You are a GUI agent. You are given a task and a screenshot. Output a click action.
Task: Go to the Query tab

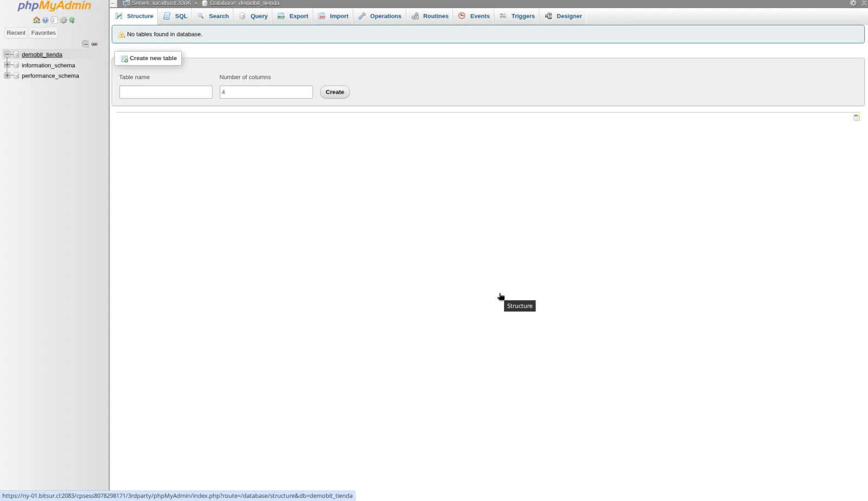point(253,16)
